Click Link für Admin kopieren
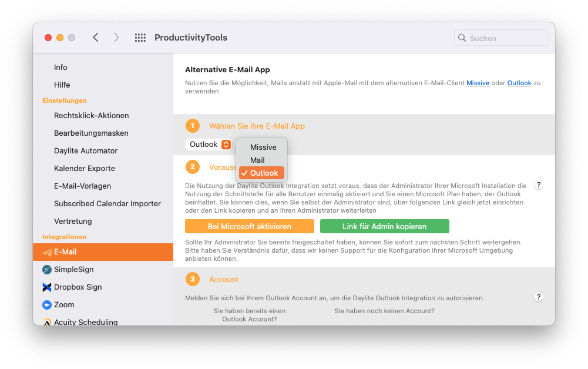 click(x=384, y=226)
